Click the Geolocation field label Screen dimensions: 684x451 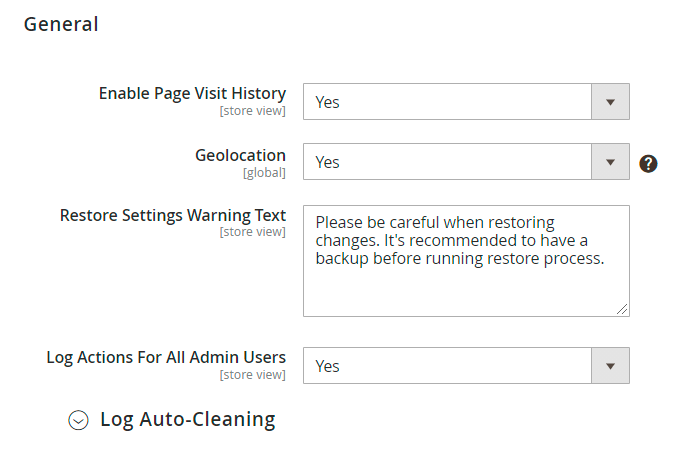point(240,155)
